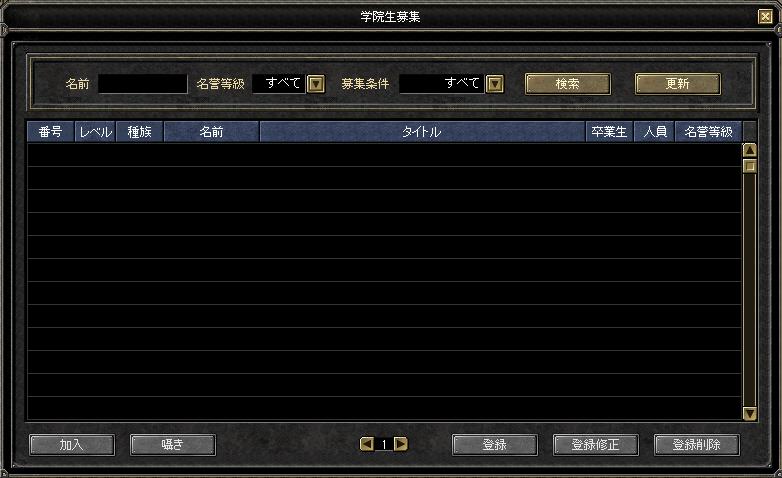Image resolution: width=782 pixels, height=478 pixels.
Task: Click the 加入 join button
Action: pyautogui.click(x=72, y=445)
